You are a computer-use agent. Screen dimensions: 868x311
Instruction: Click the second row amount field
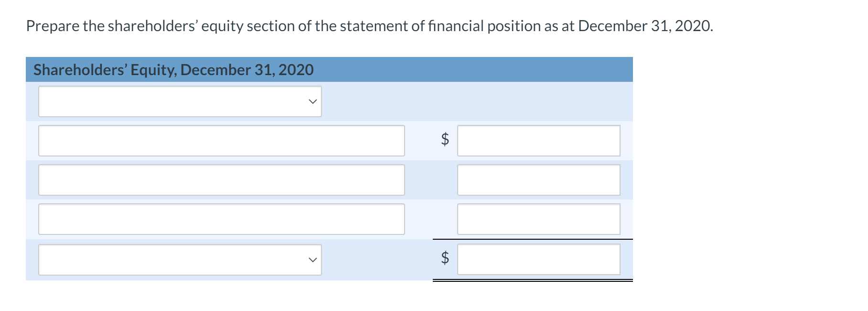click(538, 179)
